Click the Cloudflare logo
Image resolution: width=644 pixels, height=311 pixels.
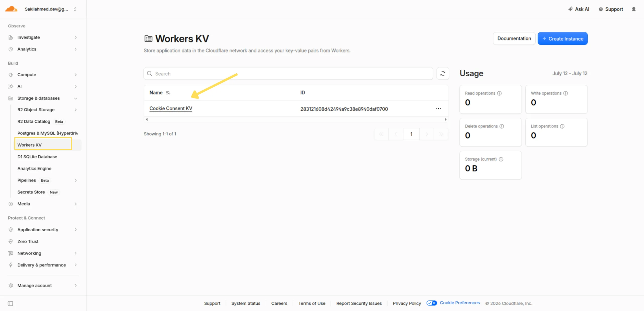pos(11,9)
